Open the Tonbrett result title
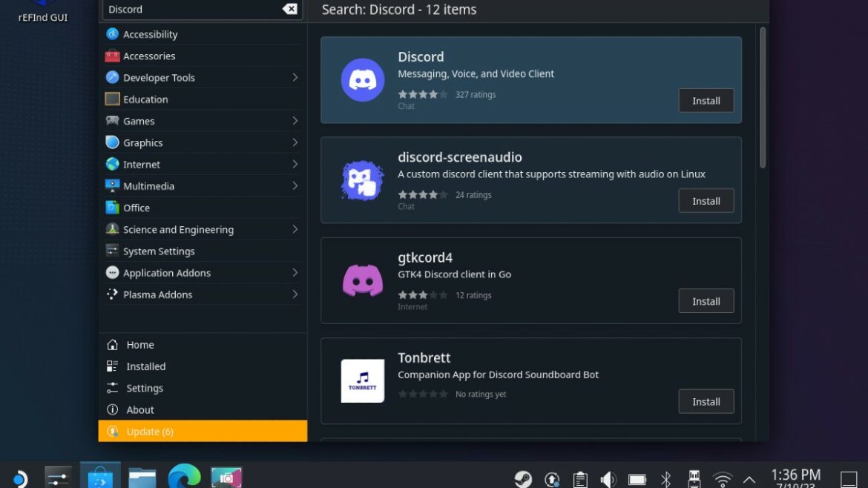Screen dimensions: 868x488 (x=424, y=357)
